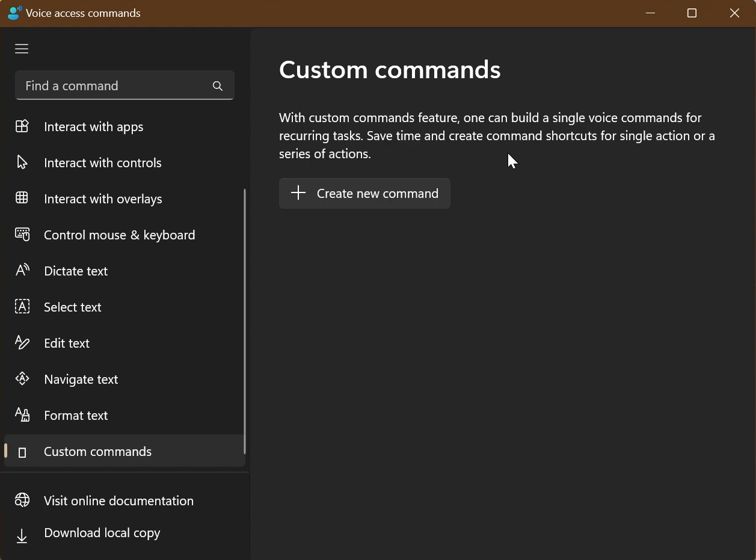
Task: Select the Navigate text icon
Action: [x=22, y=379]
